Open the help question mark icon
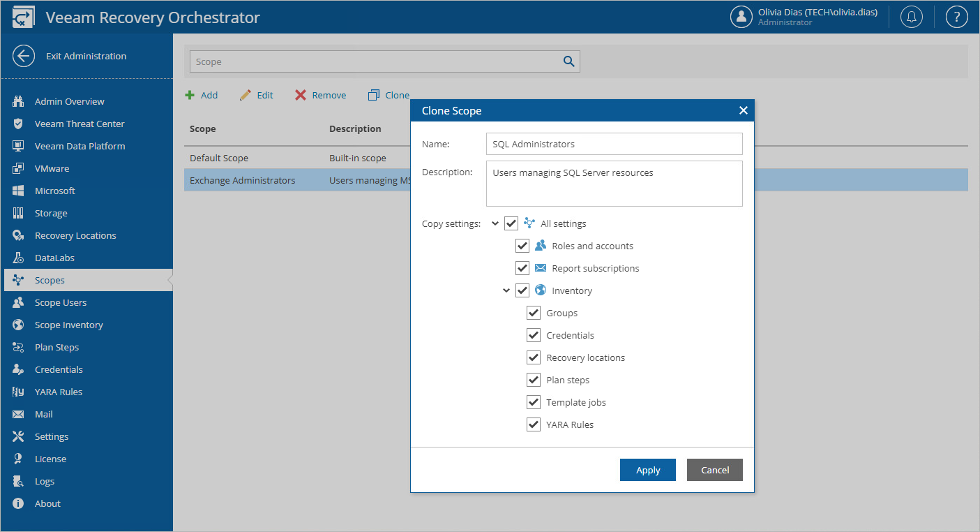980x532 pixels. click(956, 17)
